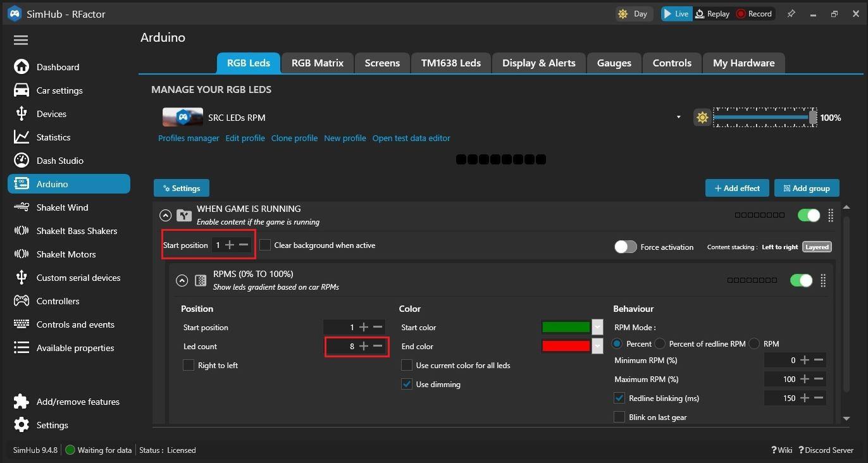
Task: Click the When Game Is Running group icon
Action: pos(184,216)
